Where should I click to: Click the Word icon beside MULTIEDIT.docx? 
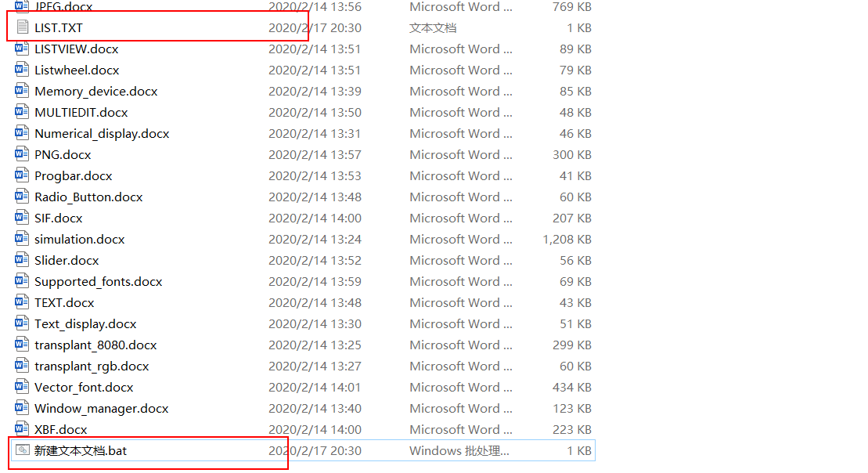22,112
